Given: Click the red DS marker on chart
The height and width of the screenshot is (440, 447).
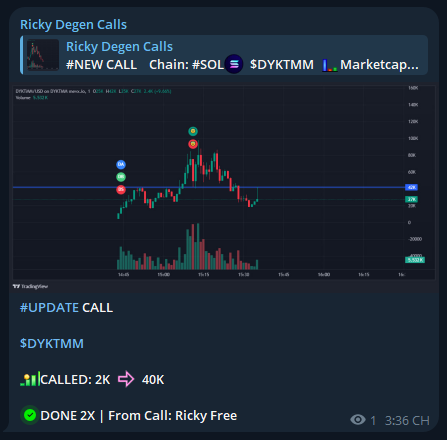Looking at the screenshot, I should pyautogui.click(x=121, y=189).
